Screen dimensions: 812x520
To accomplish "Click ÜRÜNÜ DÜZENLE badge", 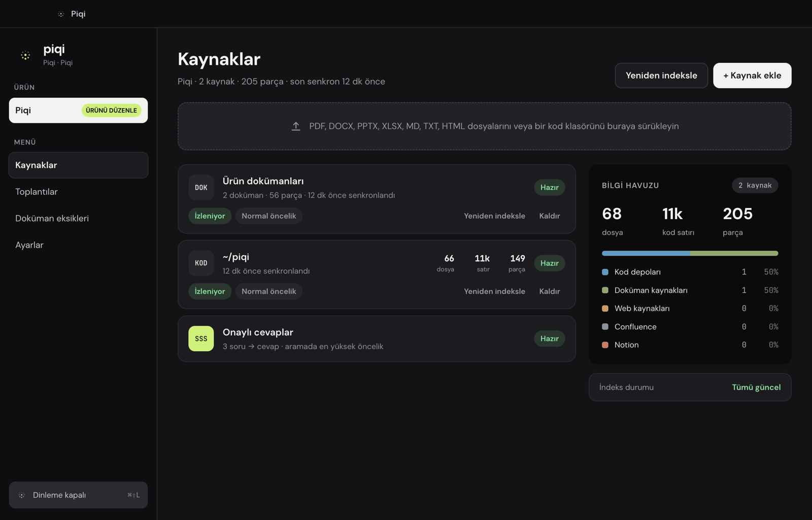I will [x=111, y=111].
